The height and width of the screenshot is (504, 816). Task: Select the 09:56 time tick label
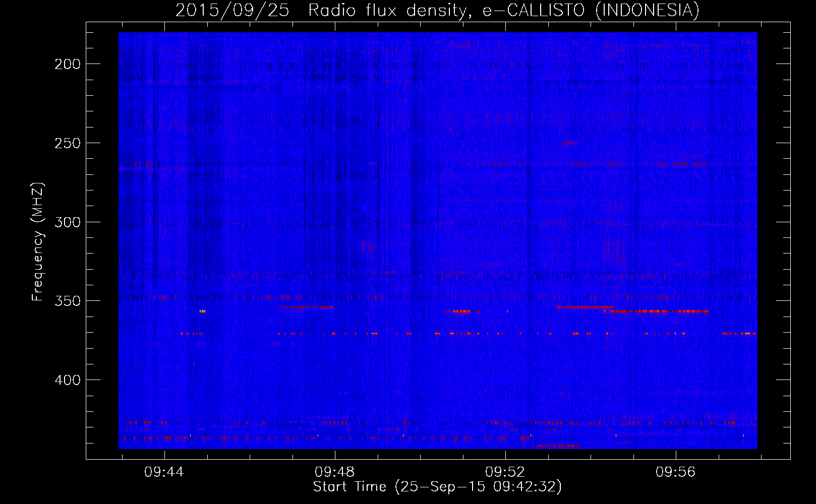tap(676, 472)
